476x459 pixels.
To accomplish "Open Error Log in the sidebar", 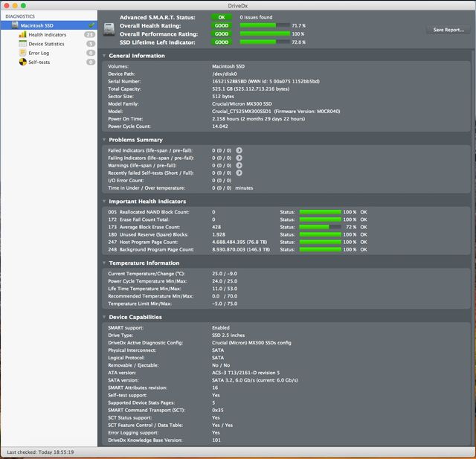I will click(x=39, y=53).
